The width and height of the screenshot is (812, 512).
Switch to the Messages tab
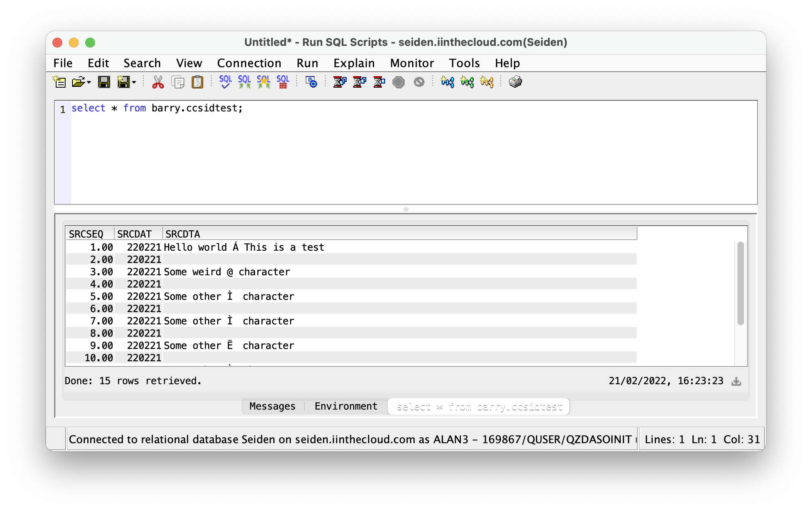tap(272, 406)
